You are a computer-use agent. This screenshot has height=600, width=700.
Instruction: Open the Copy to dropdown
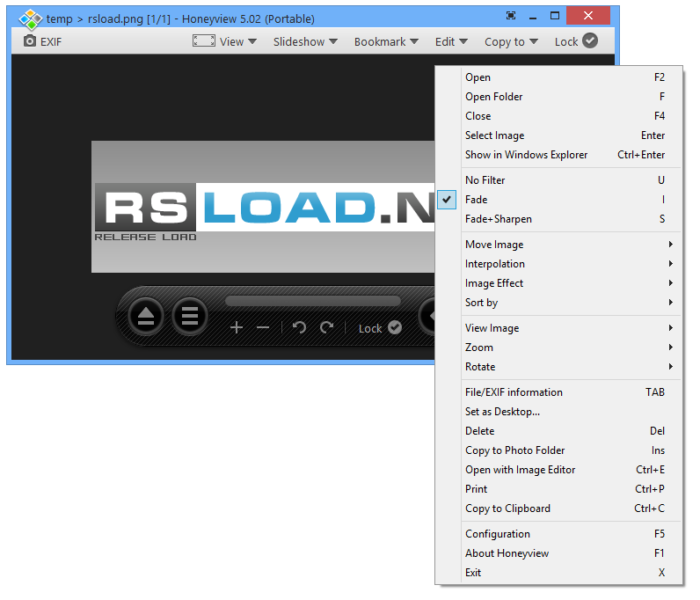pyautogui.click(x=511, y=41)
